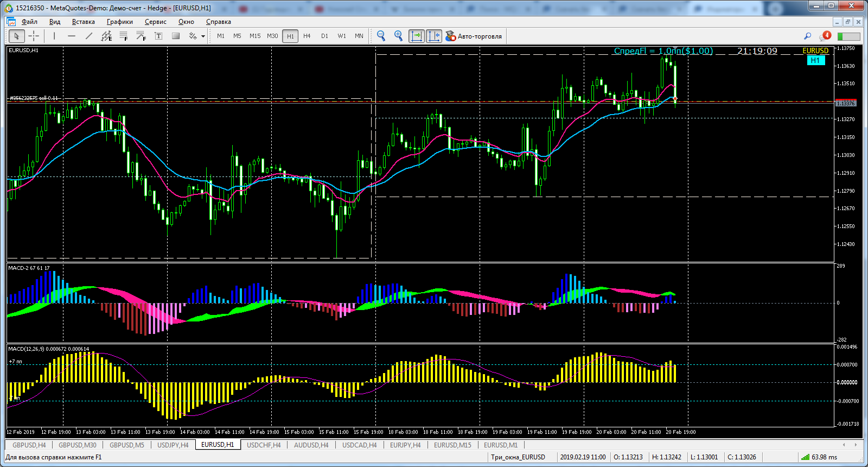Restore the inner chart window
This screenshot has width=868, height=467.
(x=848, y=22)
